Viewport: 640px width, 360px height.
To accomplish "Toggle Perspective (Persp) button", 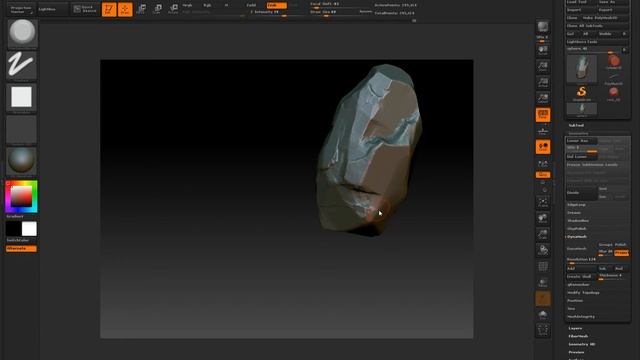I will point(543,115).
